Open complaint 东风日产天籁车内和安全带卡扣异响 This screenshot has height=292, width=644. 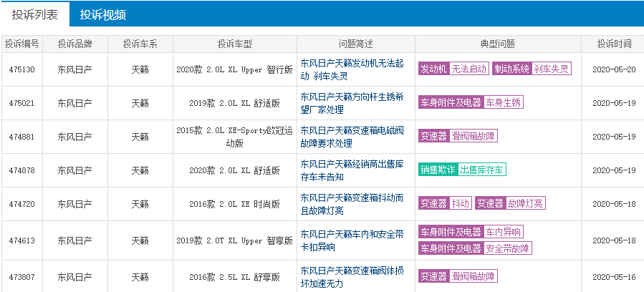click(x=352, y=240)
